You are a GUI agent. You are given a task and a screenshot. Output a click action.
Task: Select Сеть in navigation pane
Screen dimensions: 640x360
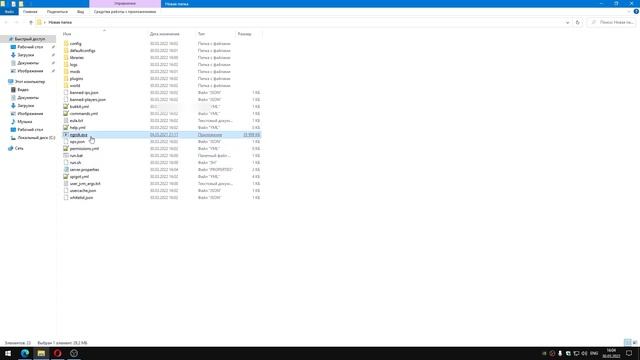(19, 149)
